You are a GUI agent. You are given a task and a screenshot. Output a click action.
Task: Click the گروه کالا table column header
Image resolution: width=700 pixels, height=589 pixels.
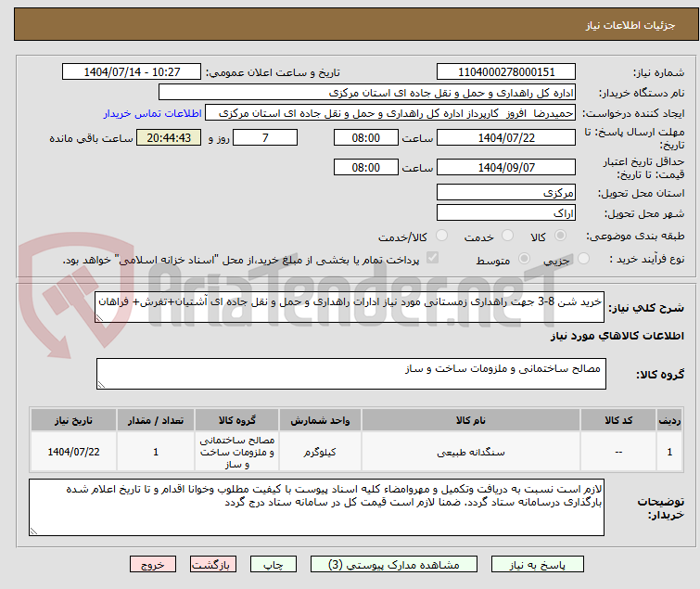(237, 420)
